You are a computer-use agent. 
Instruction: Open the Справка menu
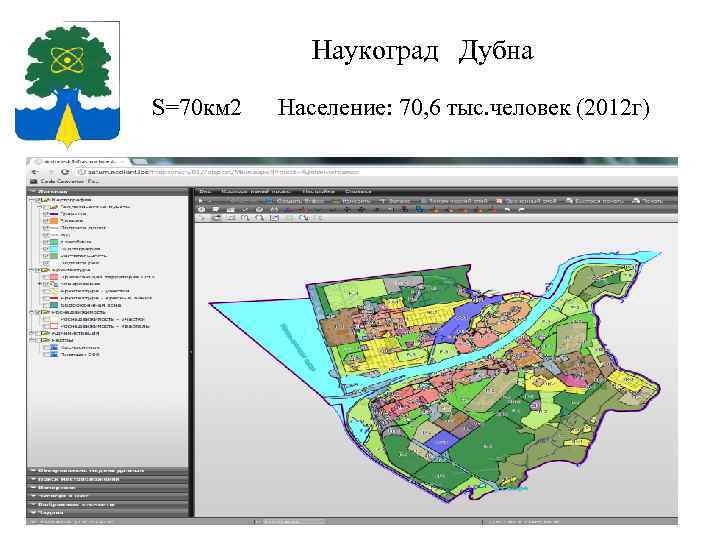358,191
